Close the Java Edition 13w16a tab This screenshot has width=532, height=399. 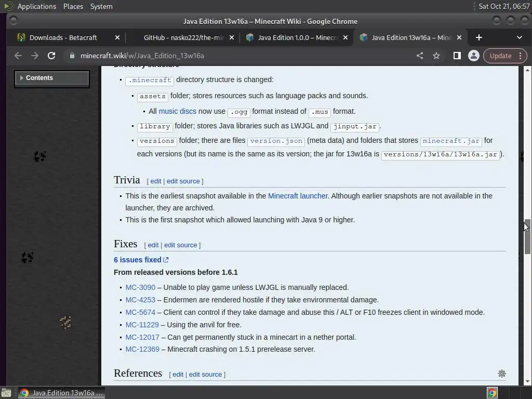click(459, 37)
